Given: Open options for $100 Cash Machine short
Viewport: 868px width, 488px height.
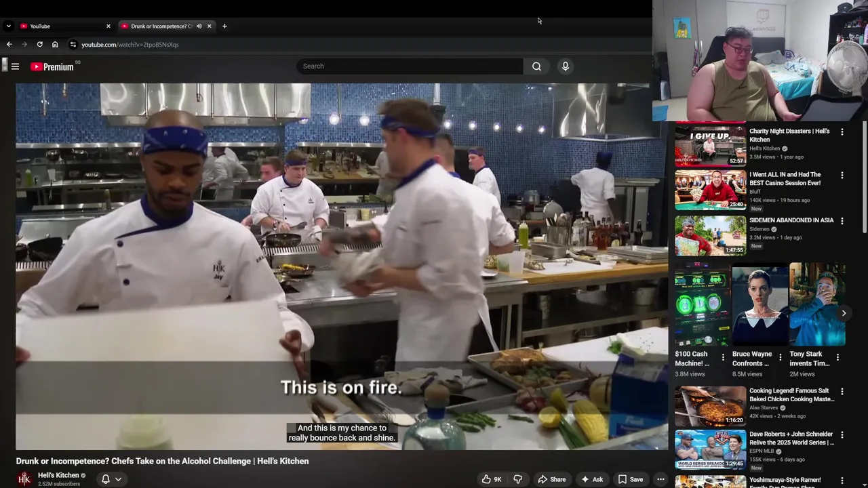Looking at the screenshot, I should 723,357.
